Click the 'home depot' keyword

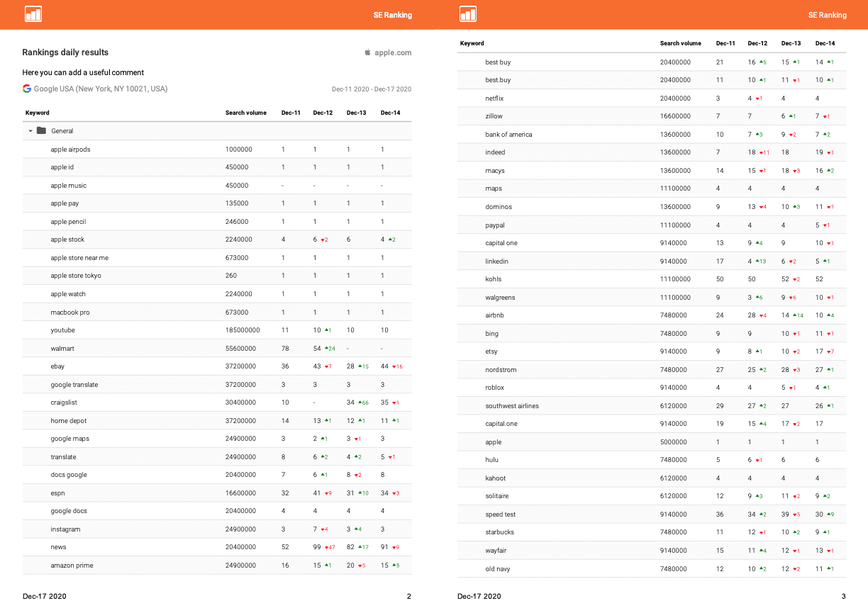pyautogui.click(x=69, y=421)
